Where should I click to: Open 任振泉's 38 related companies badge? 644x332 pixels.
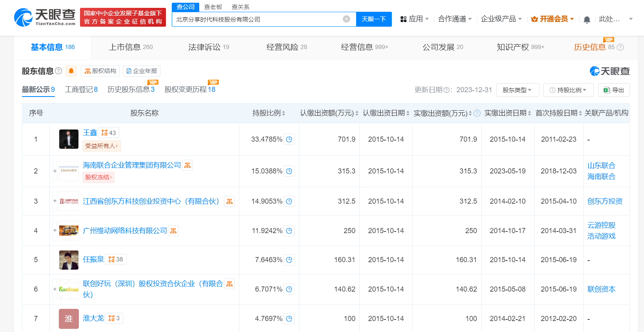[x=116, y=259]
